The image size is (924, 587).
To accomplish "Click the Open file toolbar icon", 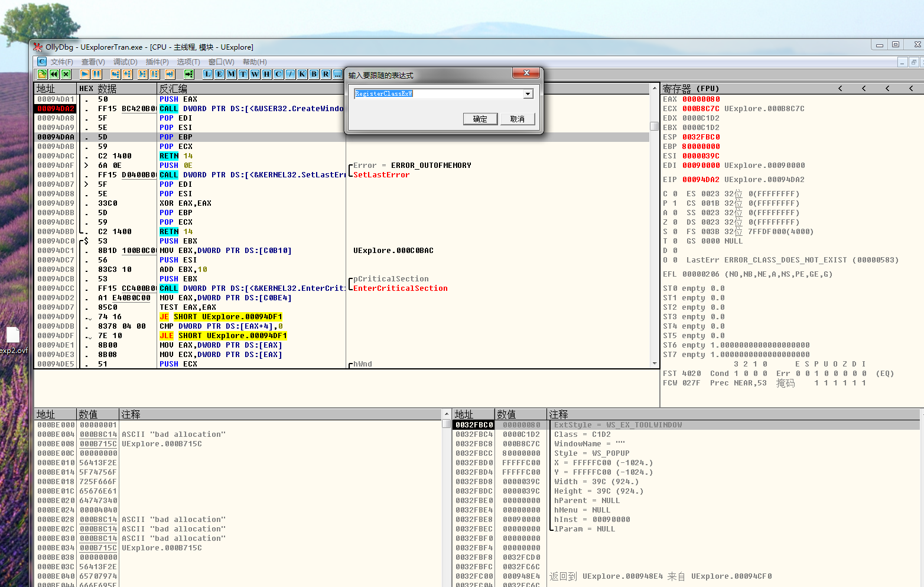I will click(43, 74).
